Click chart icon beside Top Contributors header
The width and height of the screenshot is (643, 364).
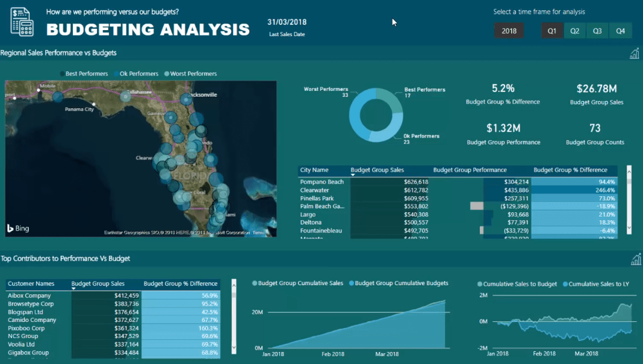636,259
